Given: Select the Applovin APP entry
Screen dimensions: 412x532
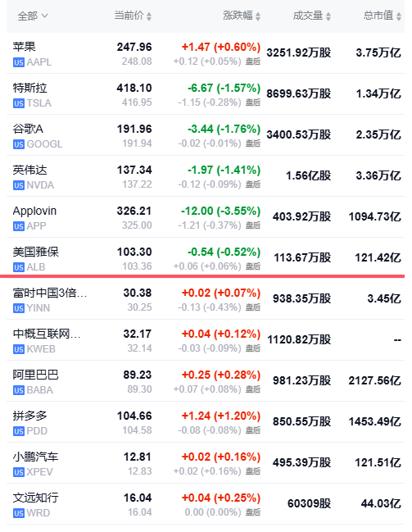Looking at the screenshot, I should click(x=206, y=217).
